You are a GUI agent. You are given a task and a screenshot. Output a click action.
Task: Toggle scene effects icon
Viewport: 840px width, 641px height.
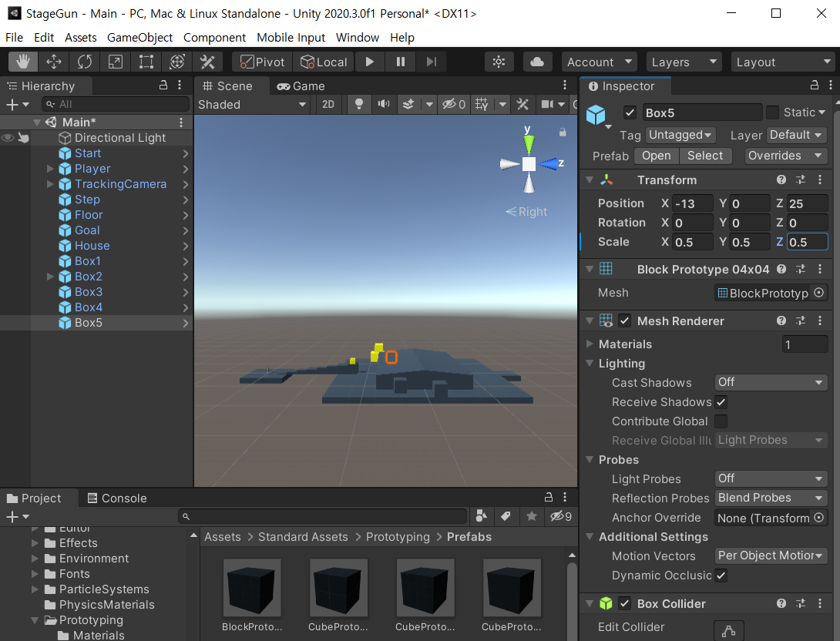[x=408, y=105]
